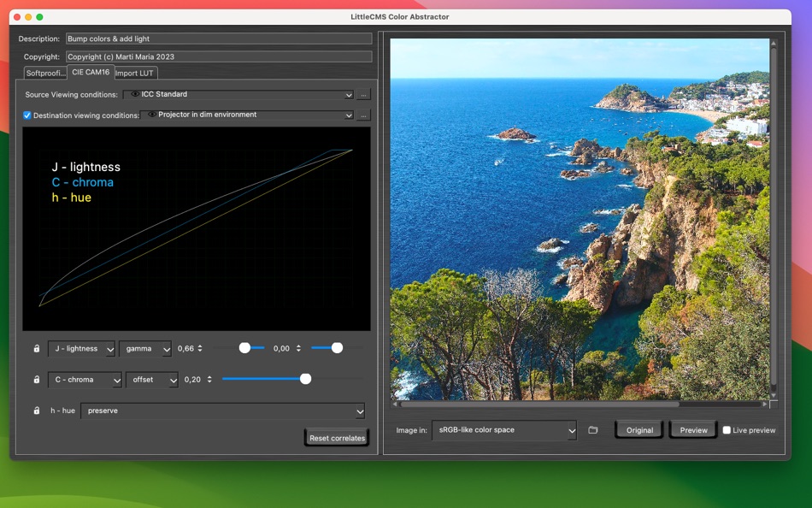
Task: Select the CIE CAM16 tab
Action: click(x=91, y=72)
